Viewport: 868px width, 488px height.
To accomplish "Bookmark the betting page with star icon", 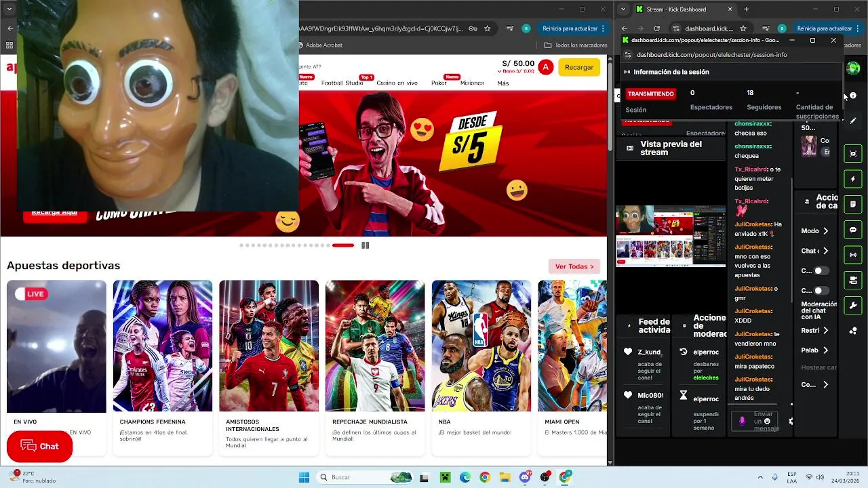I will 487,28.
